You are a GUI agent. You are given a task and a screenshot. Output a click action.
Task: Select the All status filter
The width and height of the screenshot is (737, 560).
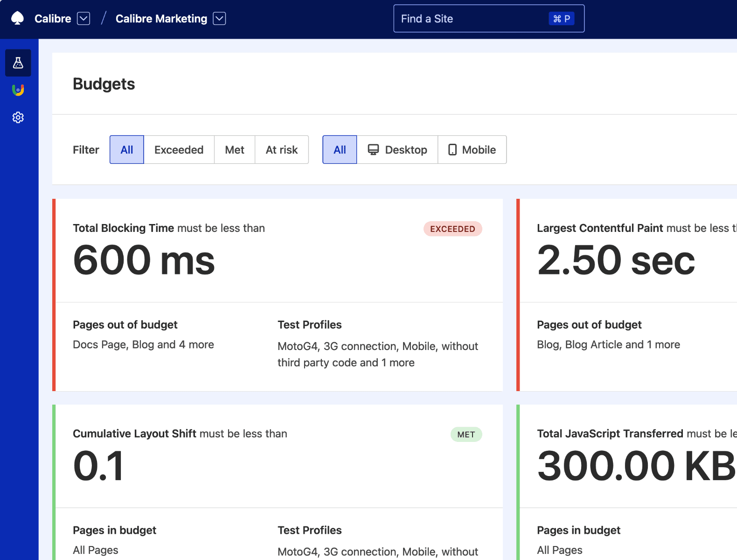[127, 150]
